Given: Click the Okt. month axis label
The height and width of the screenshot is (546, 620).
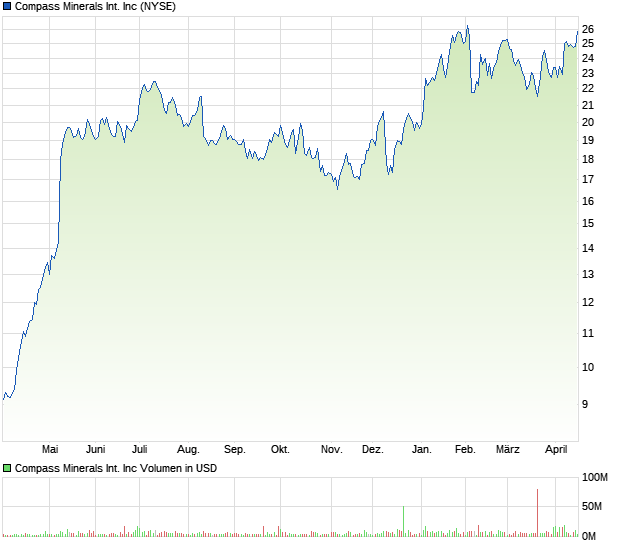Looking at the screenshot, I should (280, 450).
